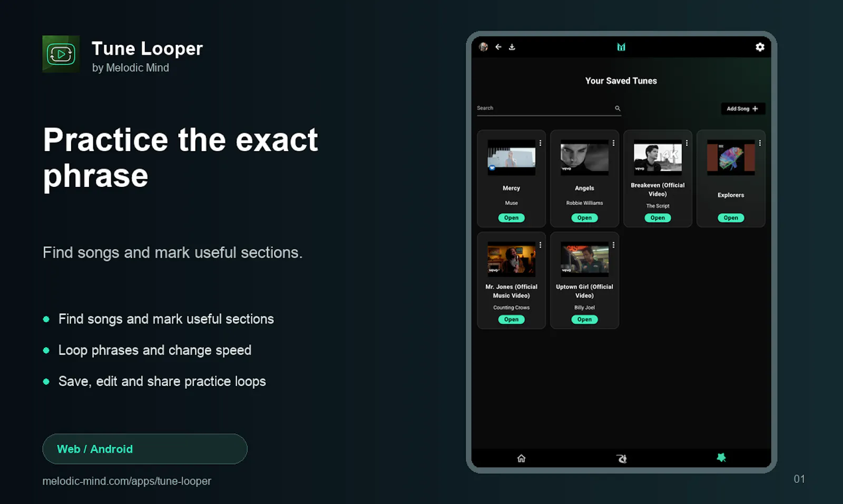Click the melodic-mind.com/apps/tune-looper link
This screenshot has height=504, width=843.
point(126,481)
